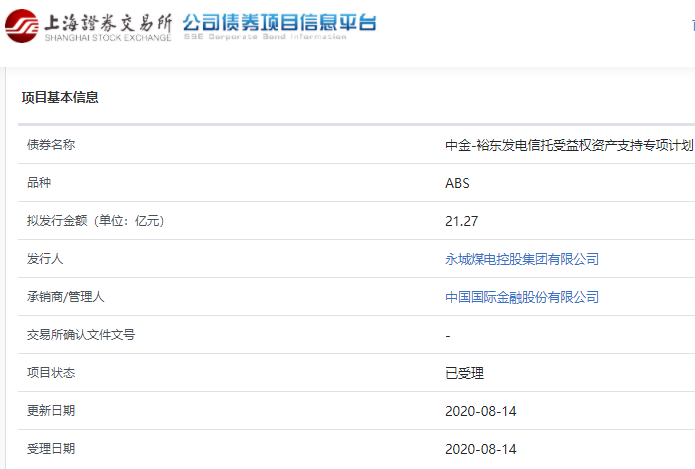Image resolution: width=695 pixels, height=469 pixels.
Task: Click bond name 中金-裕东发电信托受益权资产支持专项计划
Action: coord(568,145)
